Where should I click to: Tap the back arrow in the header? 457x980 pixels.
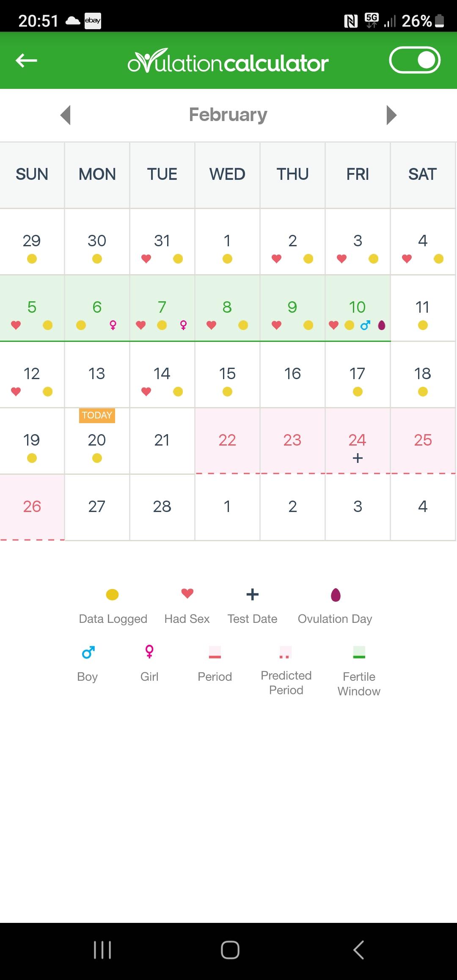click(26, 61)
